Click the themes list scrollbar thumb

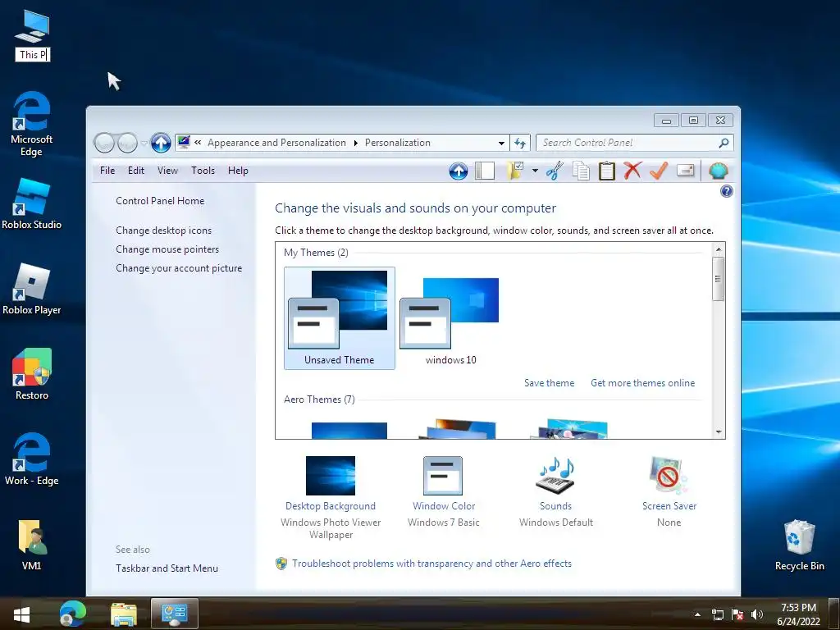(718, 279)
